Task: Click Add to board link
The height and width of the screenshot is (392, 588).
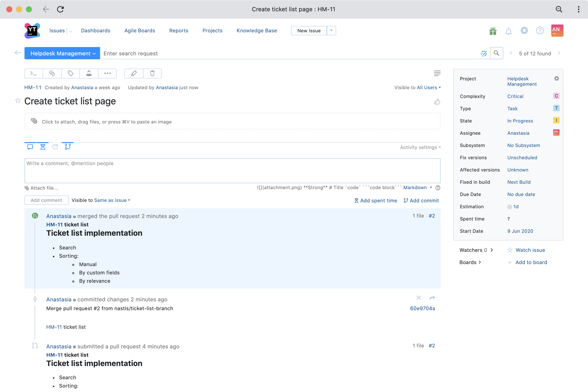Action: click(531, 262)
